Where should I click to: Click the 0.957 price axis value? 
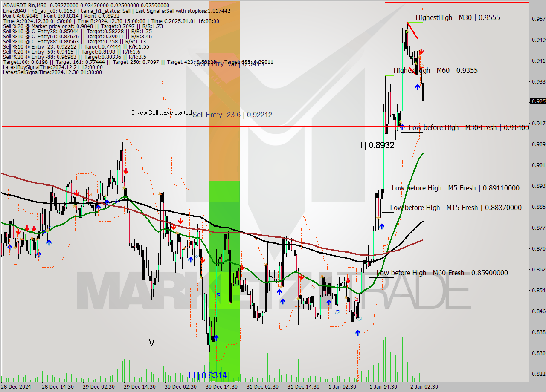pyautogui.click(x=538, y=19)
